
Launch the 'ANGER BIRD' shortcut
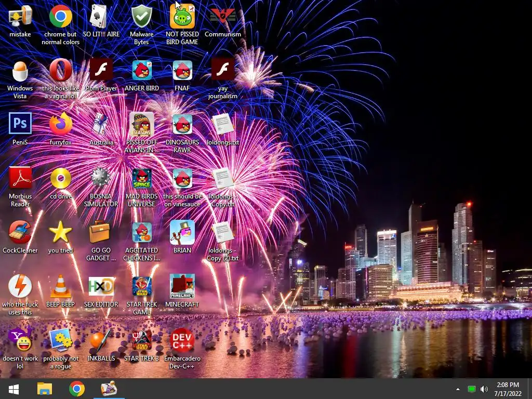(x=141, y=71)
